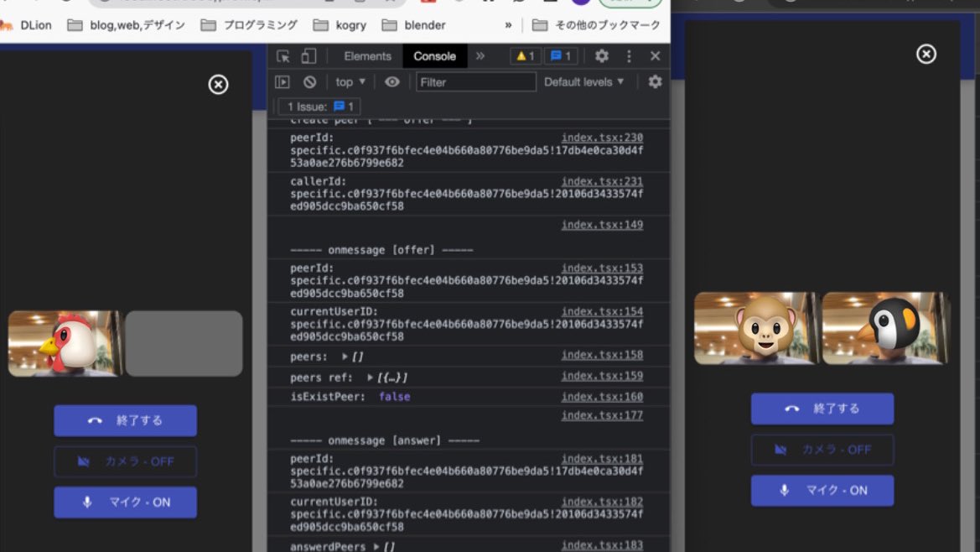Open source link index.tsx:160
Viewport: 980px width, 552px height.
602,396
